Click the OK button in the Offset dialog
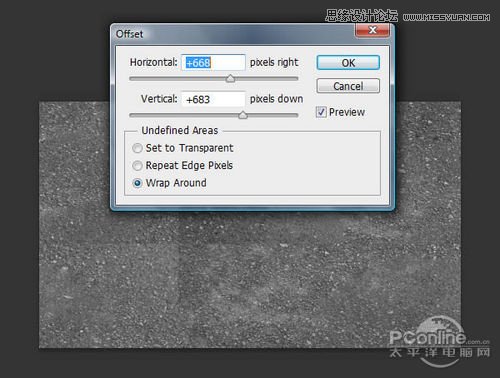 click(348, 63)
